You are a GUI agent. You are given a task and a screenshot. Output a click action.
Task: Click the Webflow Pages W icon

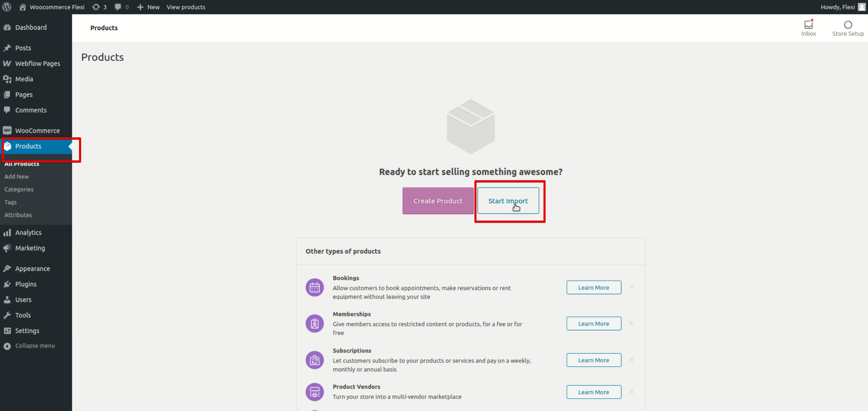tap(7, 63)
